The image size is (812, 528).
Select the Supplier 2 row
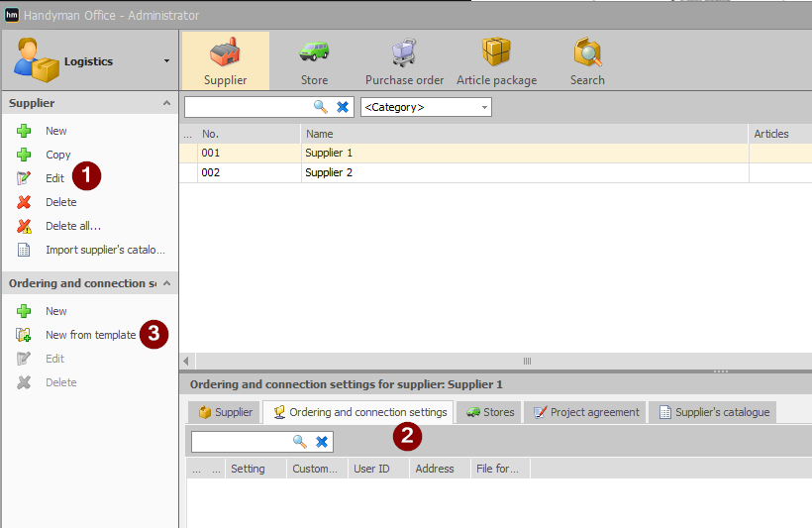495,172
